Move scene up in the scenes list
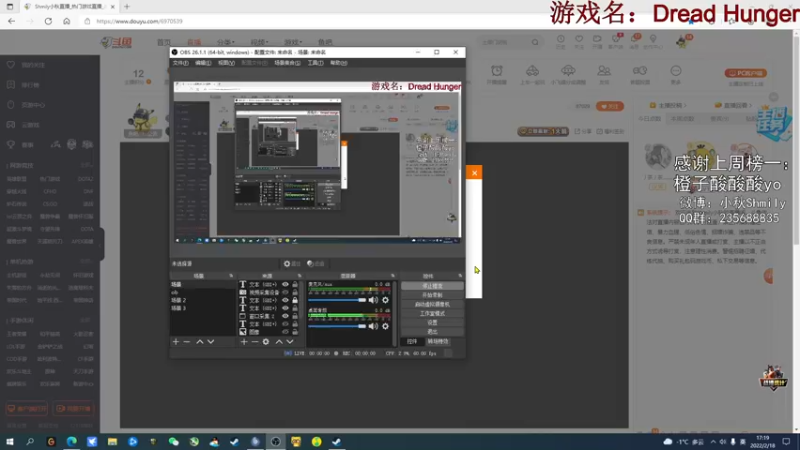Screen dimensions: 800x450 coord(199,341)
